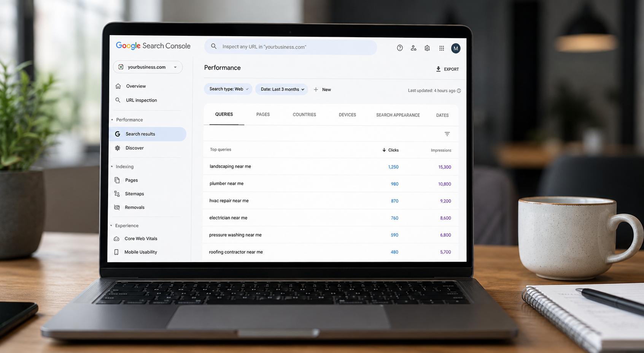
Task: Click the 'hvac repair near me' query
Action: [229, 201]
